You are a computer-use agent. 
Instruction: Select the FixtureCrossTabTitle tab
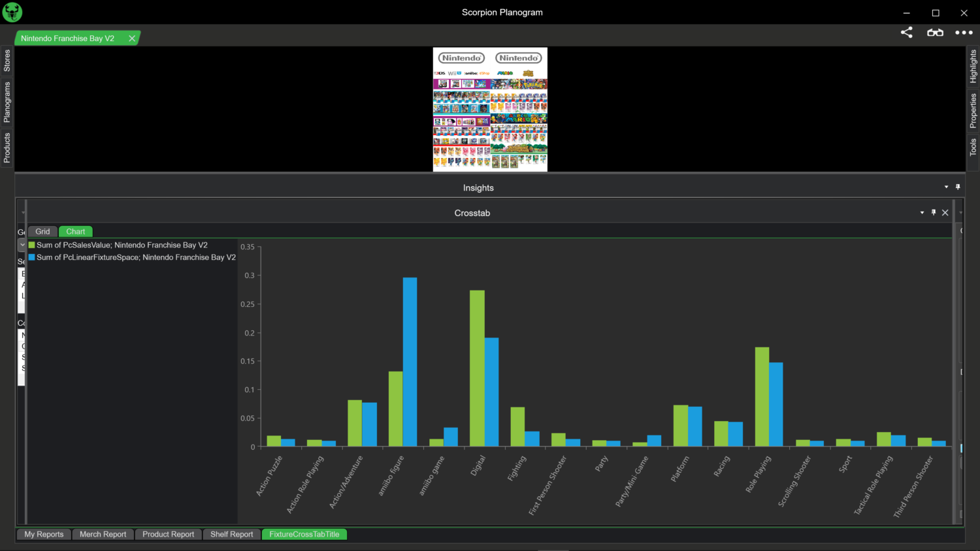[x=304, y=534]
